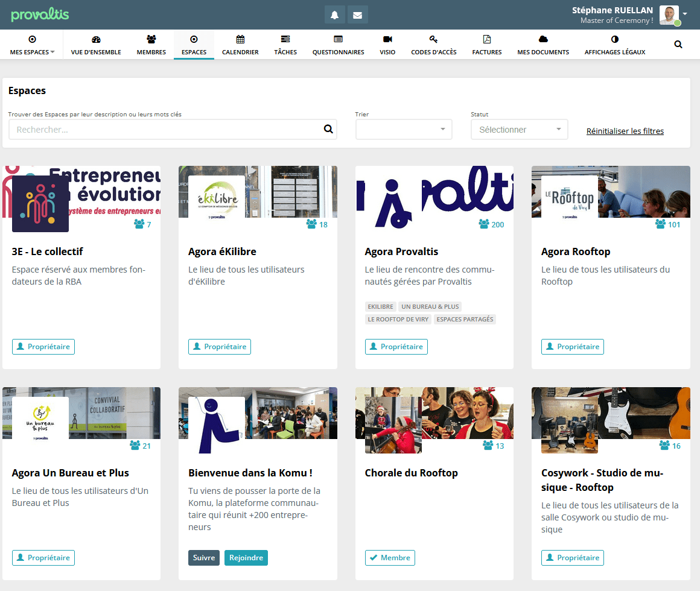The image size is (700, 591).
Task: Click Propriétaire button on Agora Un Bureau et Plus
Action: (x=43, y=558)
